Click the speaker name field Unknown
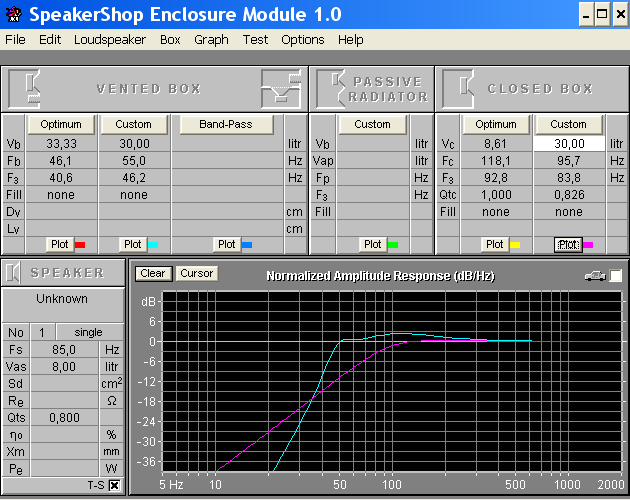The height and width of the screenshot is (500, 630). [63, 304]
